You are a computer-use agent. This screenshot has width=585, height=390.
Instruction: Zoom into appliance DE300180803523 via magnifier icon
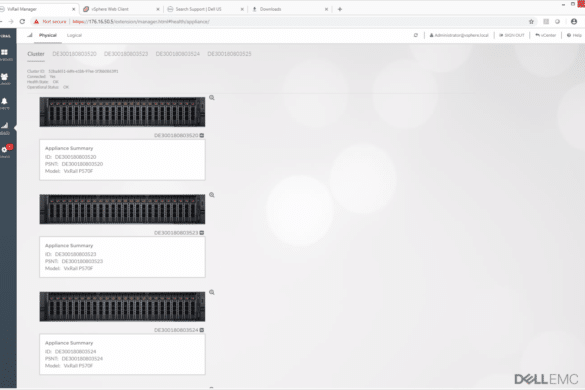212,195
